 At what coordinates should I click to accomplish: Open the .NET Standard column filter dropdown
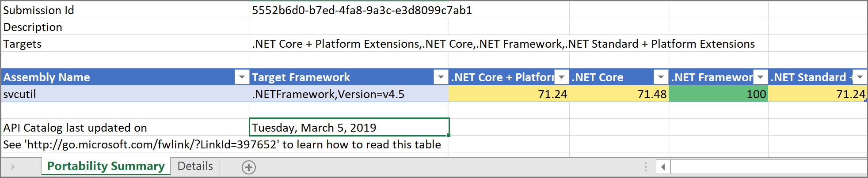tap(860, 77)
